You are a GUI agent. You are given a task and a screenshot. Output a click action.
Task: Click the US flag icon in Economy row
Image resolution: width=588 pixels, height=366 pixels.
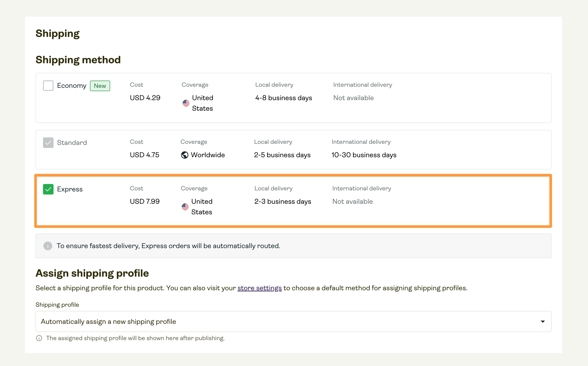(x=186, y=103)
